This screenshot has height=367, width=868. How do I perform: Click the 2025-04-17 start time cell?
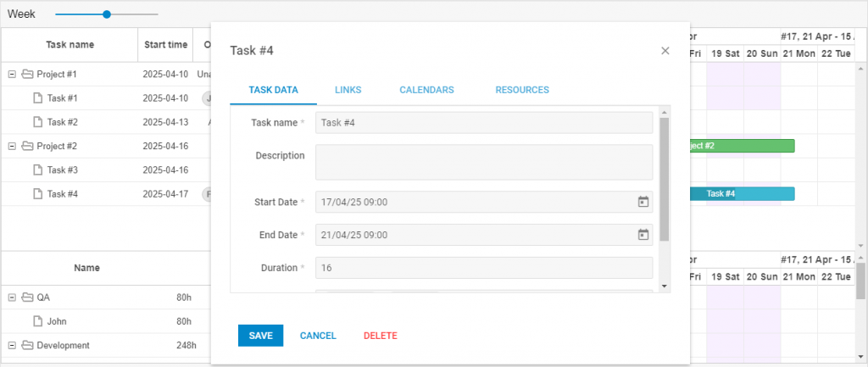[x=165, y=194]
